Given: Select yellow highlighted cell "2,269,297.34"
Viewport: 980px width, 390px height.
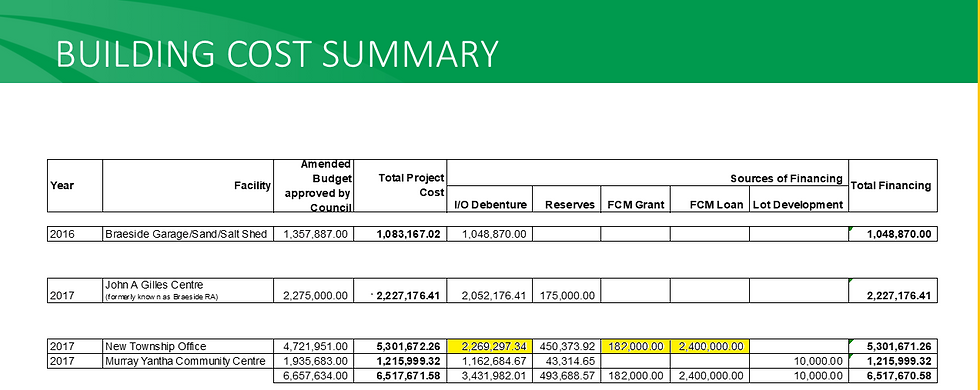Looking at the screenshot, I should pyautogui.click(x=489, y=346).
